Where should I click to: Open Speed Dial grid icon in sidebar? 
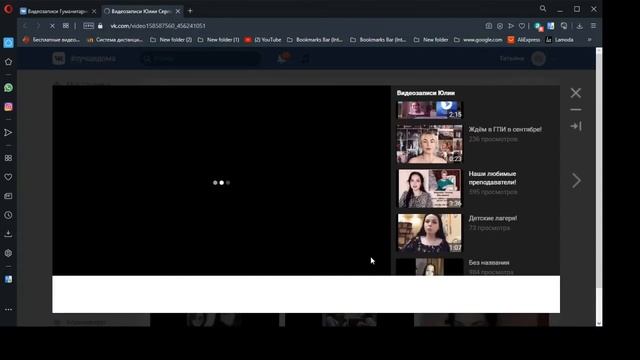8,158
